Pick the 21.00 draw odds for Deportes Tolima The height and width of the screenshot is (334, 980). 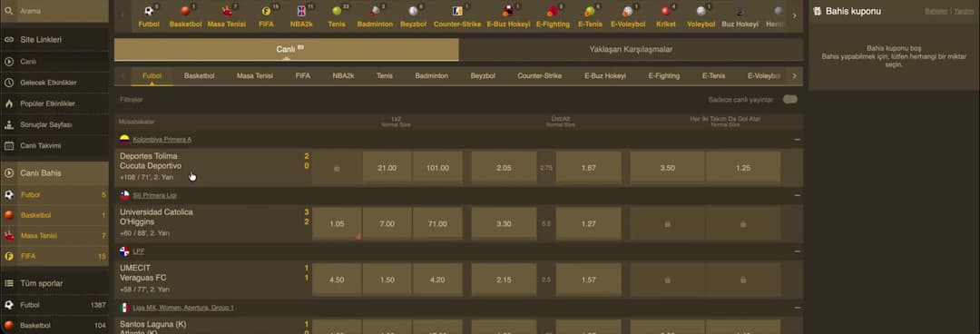(x=387, y=168)
